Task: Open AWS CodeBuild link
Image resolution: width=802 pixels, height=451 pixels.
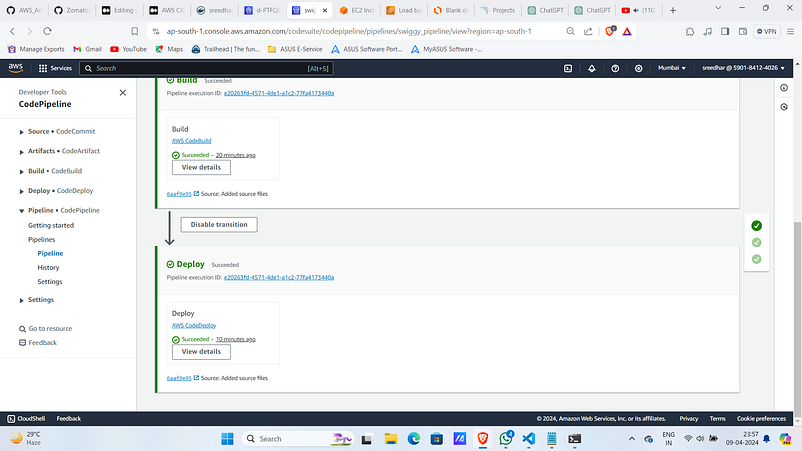Action: [x=191, y=141]
